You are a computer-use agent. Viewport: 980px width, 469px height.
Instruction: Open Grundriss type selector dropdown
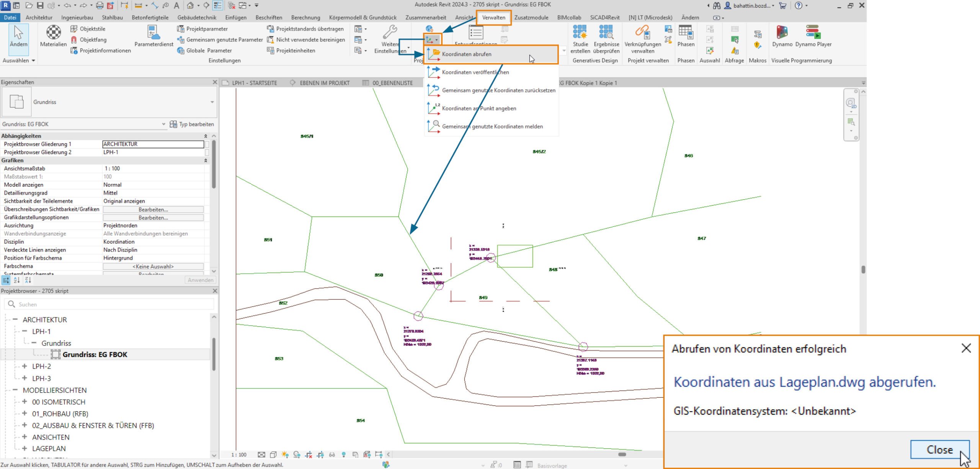(x=212, y=102)
